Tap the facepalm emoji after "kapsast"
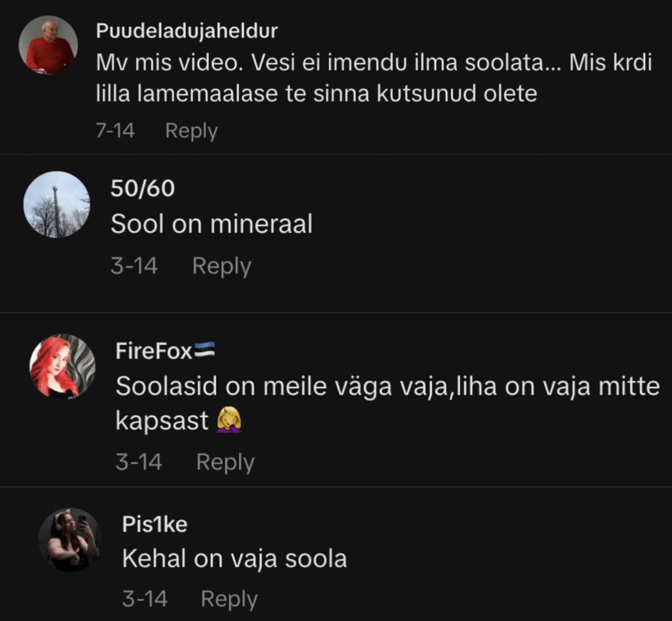 [x=229, y=421]
